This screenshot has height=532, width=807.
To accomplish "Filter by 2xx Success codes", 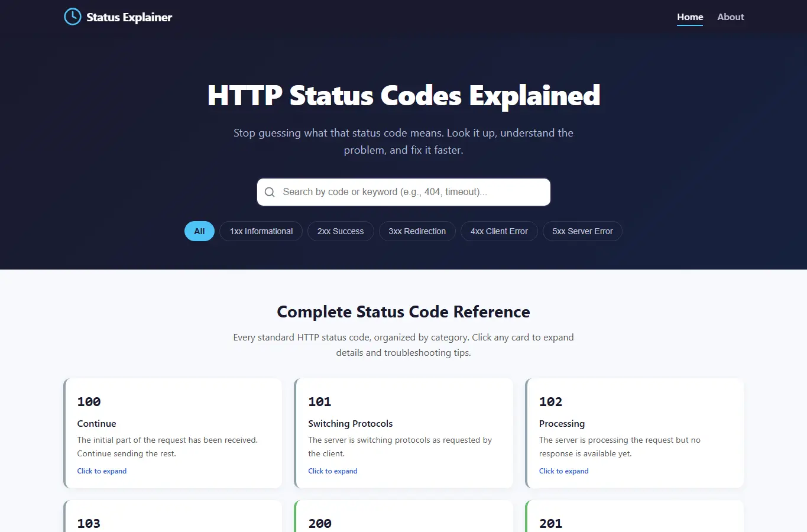I will [x=341, y=231].
